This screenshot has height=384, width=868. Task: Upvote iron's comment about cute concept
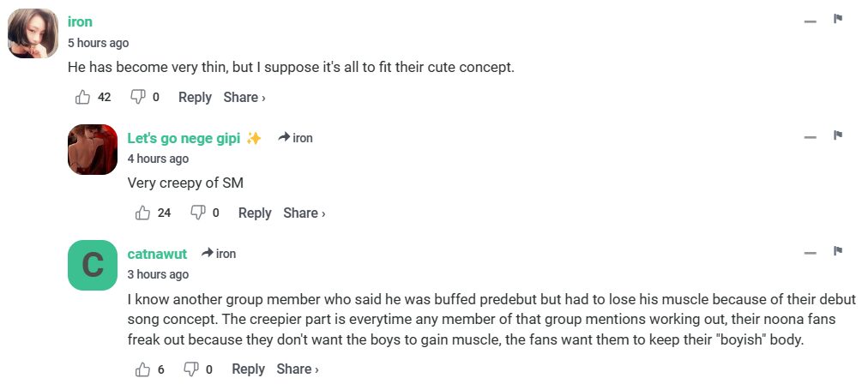point(83,97)
